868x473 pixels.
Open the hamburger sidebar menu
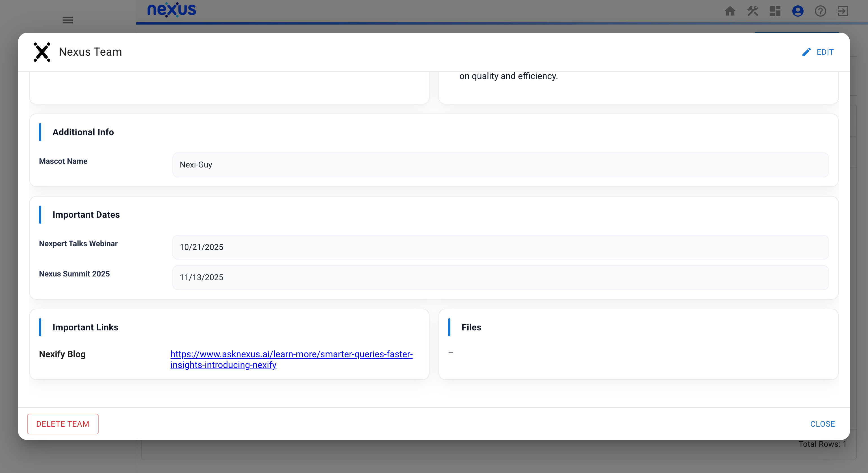68,20
